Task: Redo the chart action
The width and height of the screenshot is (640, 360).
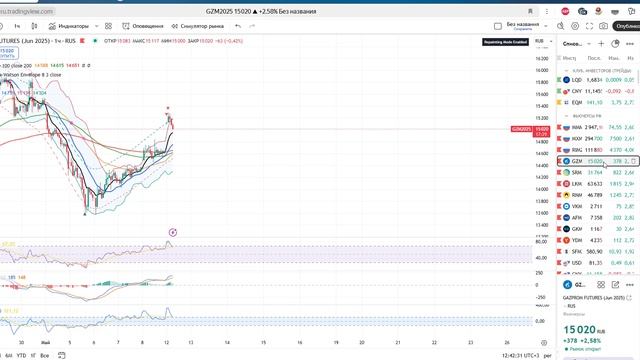Action: click(252, 26)
